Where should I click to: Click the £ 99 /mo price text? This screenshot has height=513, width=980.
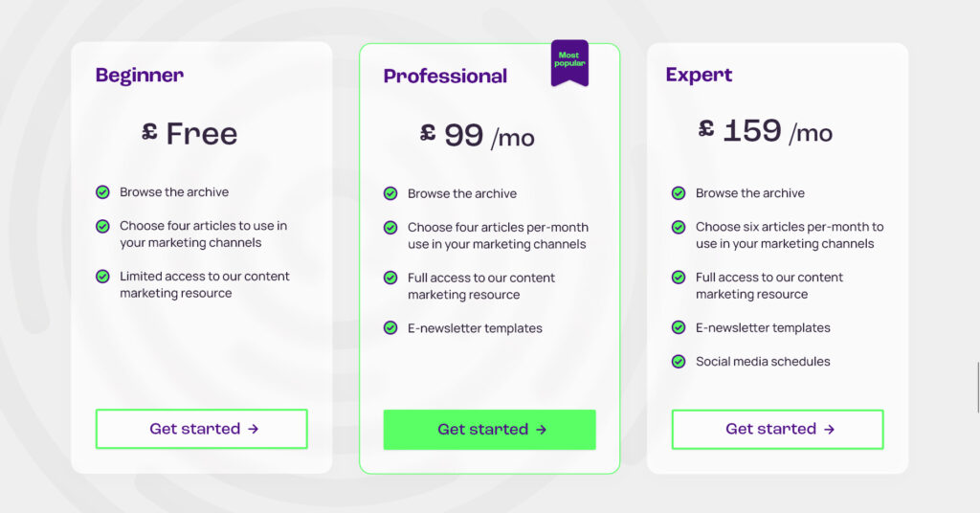pyautogui.click(x=477, y=136)
